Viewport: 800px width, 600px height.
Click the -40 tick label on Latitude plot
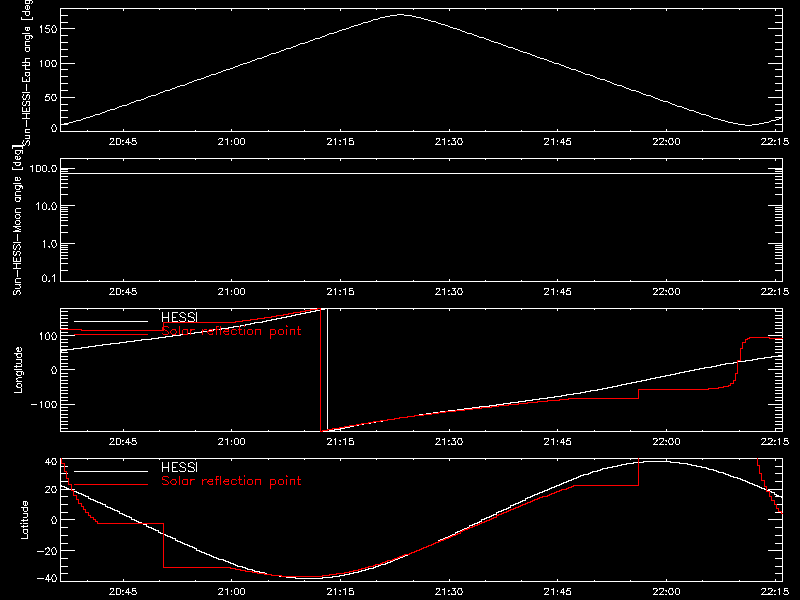47,578
